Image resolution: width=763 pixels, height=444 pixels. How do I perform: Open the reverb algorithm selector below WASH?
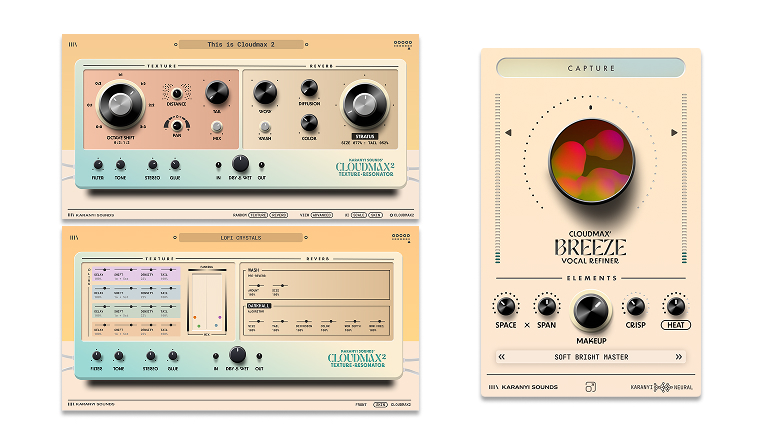259,306
